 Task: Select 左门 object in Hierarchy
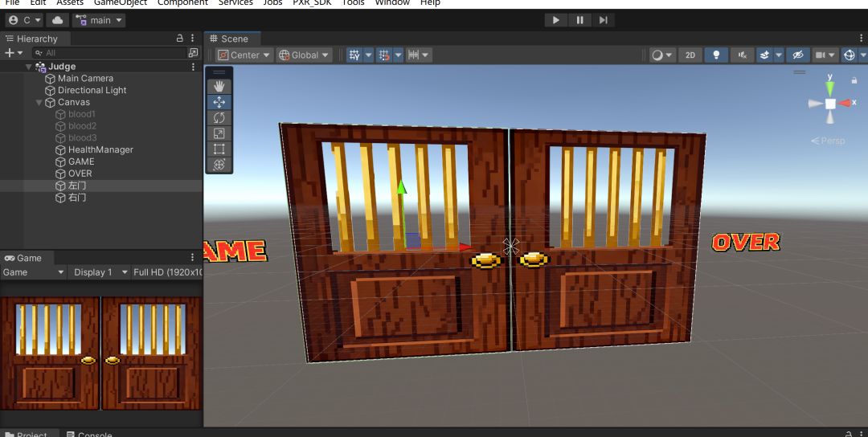(77, 186)
